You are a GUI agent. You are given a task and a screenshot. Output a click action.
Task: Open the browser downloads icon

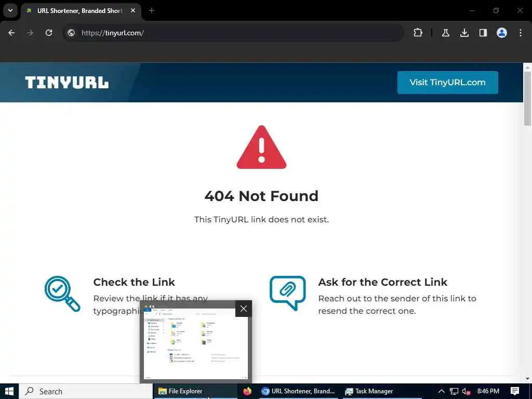(x=464, y=33)
